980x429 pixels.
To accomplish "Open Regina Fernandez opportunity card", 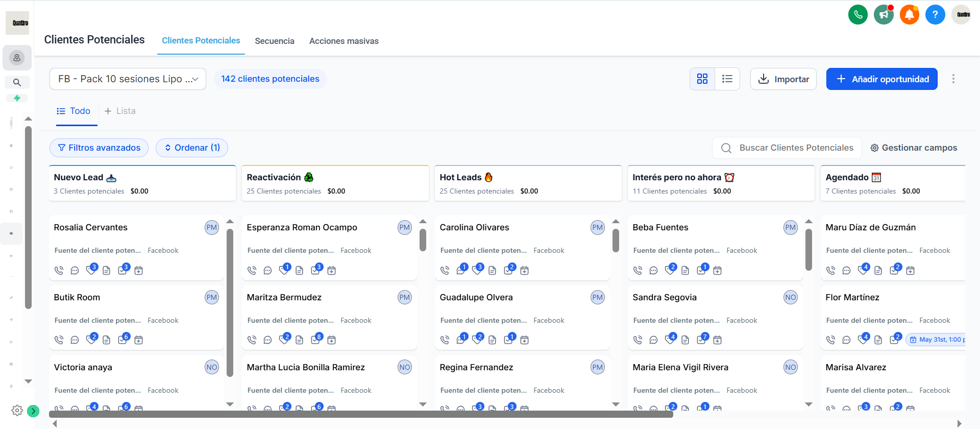I will (x=522, y=383).
